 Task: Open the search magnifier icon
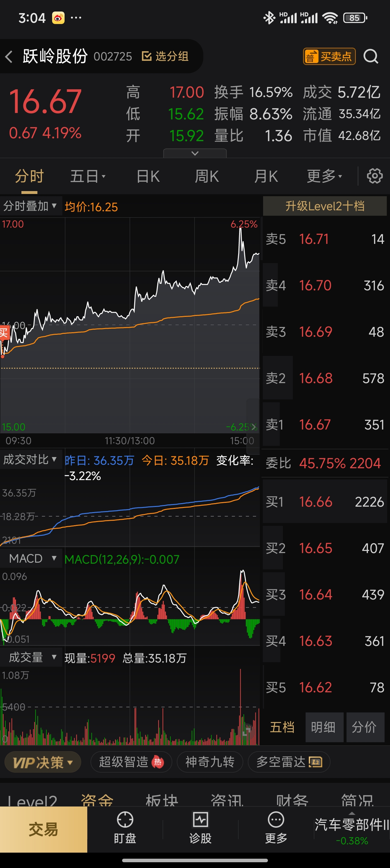click(x=371, y=56)
